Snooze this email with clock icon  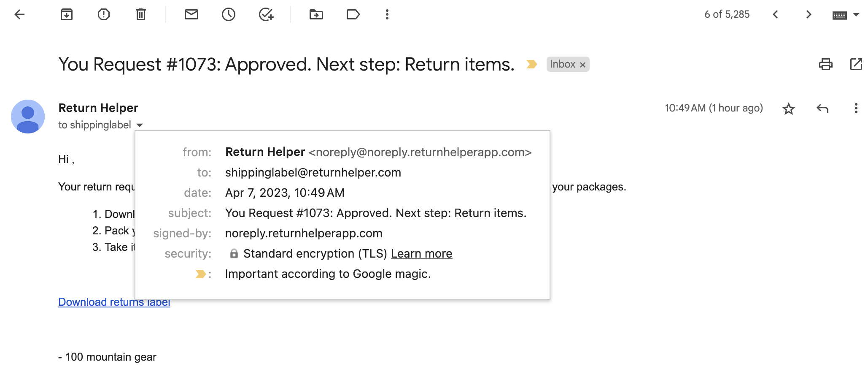point(229,14)
